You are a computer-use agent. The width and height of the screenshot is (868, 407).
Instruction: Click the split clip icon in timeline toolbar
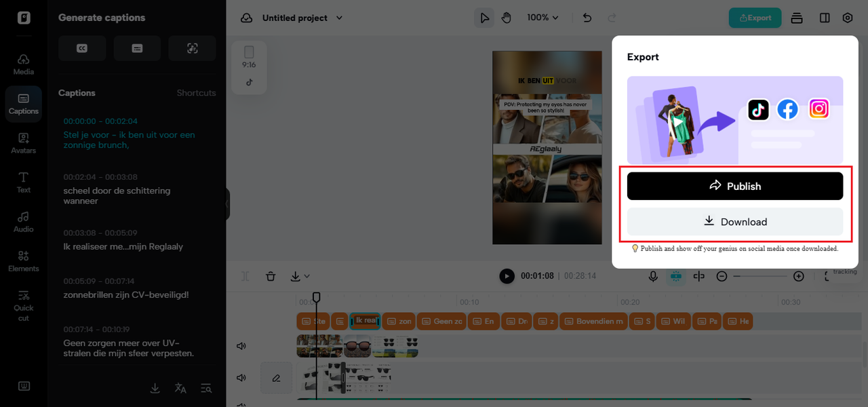(x=699, y=276)
